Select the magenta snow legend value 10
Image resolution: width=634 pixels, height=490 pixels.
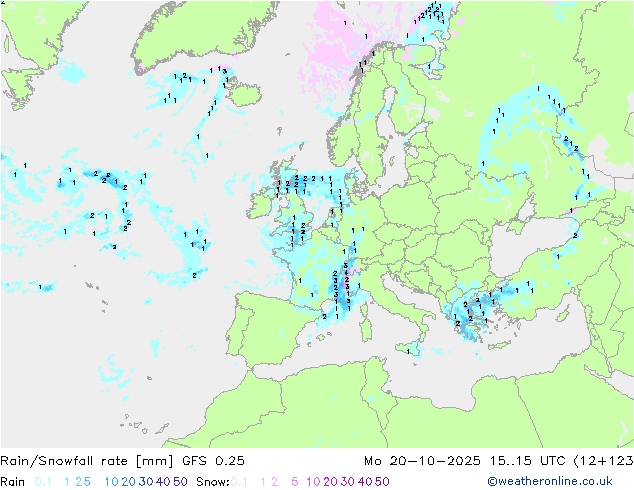(x=313, y=482)
